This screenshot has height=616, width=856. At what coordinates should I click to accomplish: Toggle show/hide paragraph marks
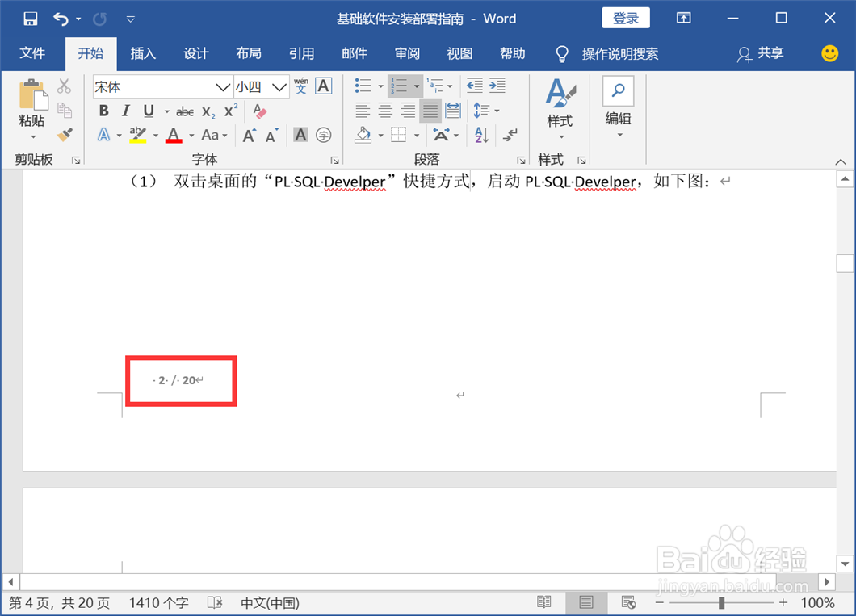click(511, 135)
